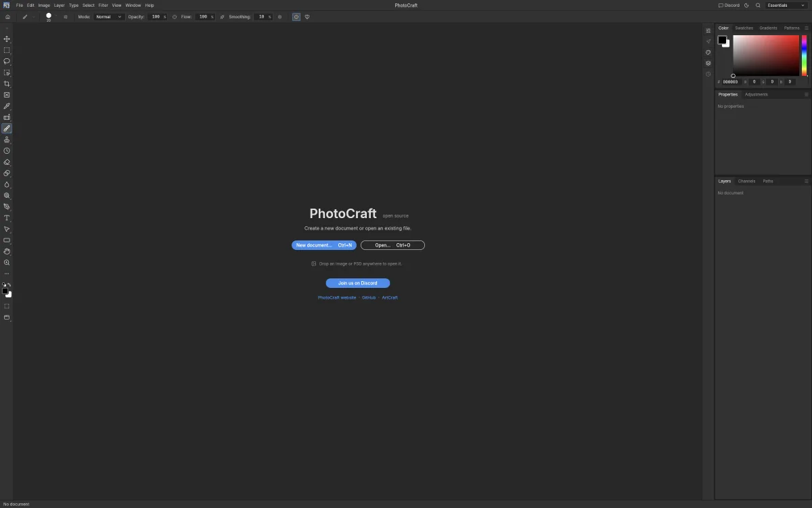Toggle Quick Mask mode icon
The height and width of the screenshot is (508, 812).
tap(7, 306)
